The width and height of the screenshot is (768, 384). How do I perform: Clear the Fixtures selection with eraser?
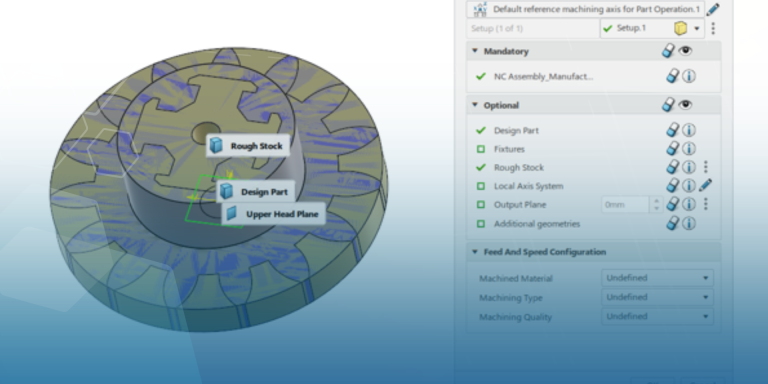(673, 148)
